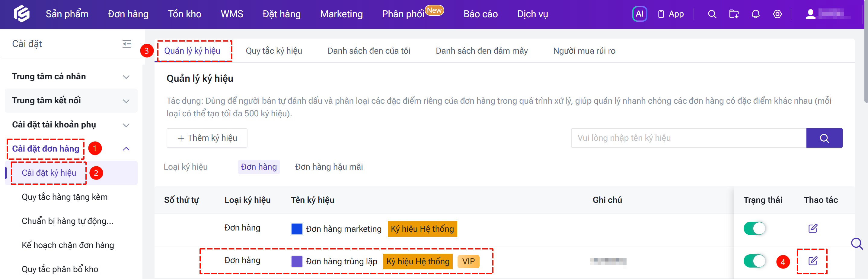Screen dimensions: 868x279
Task: Collapse the Cài đặt sidebar menu
Action: click(x=127, y=44)
